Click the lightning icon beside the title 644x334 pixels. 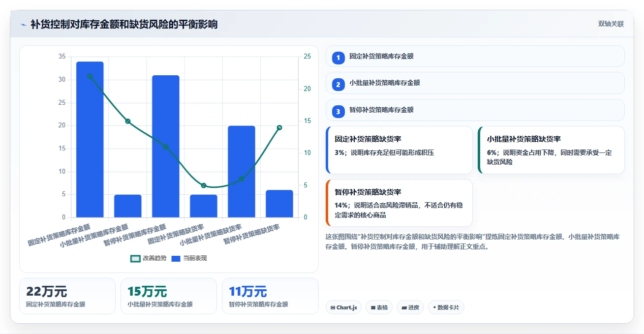click(23, 25)
